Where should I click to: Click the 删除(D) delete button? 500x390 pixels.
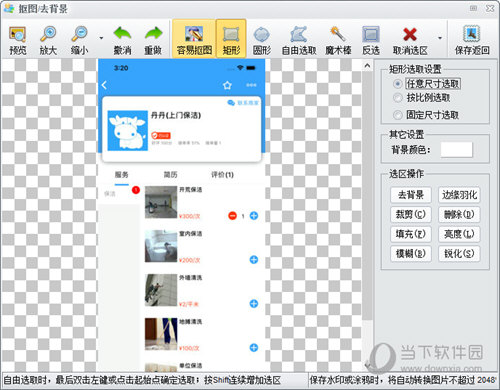(459, 214)
